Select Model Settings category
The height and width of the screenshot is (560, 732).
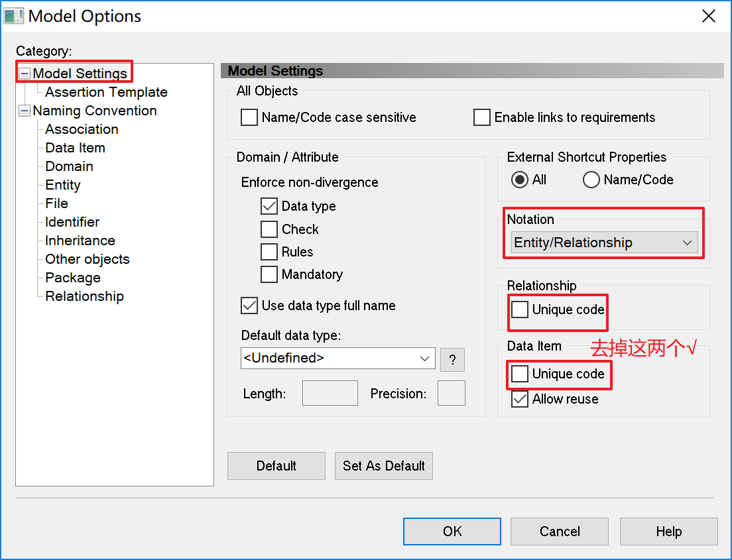point(80,74)
